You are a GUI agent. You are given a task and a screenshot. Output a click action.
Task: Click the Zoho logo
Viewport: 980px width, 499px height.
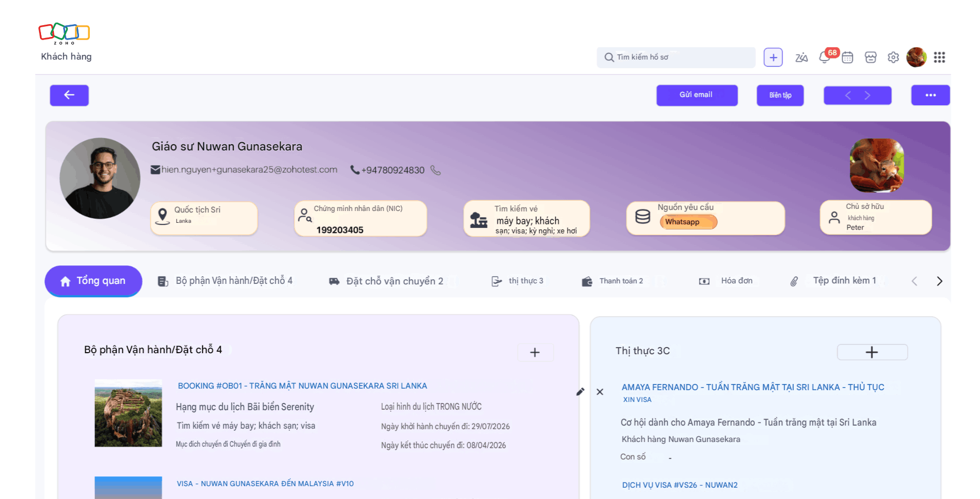pyautogui.click(x=64, y=33)
